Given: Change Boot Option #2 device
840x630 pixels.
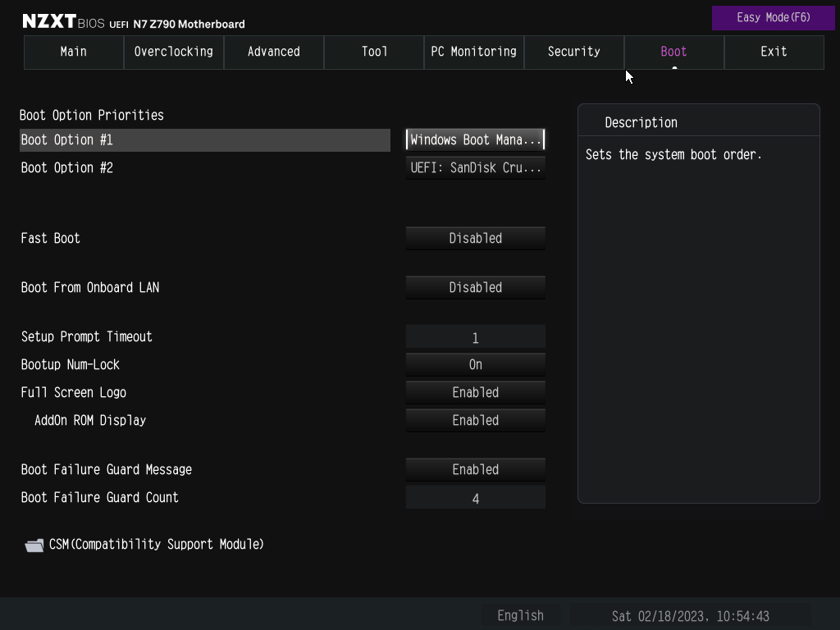Looking at the screenshot, I should (475, 167).
